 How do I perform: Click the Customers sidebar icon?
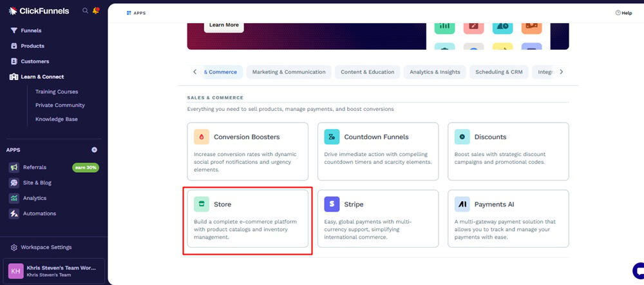point(14,61)
